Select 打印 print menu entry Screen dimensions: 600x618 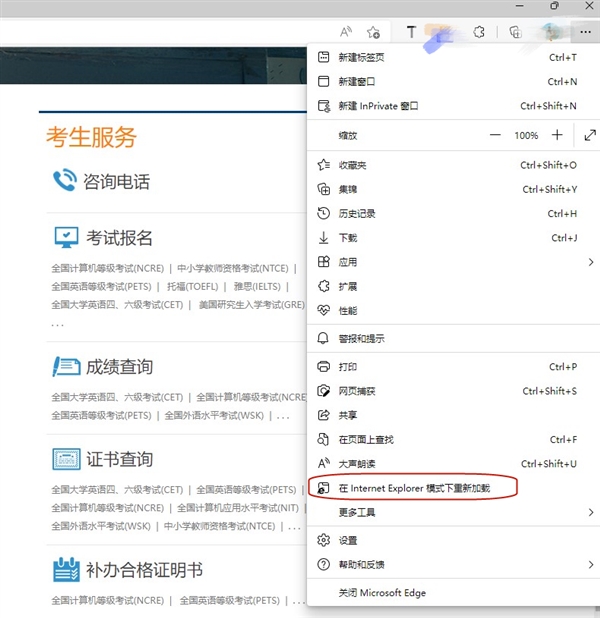click(453, 367)
